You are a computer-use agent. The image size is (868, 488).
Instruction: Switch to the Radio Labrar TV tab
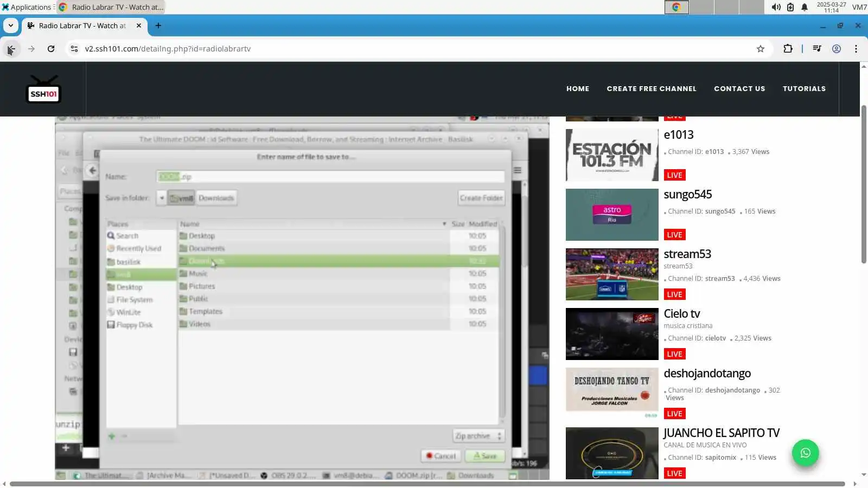point(84,25)
